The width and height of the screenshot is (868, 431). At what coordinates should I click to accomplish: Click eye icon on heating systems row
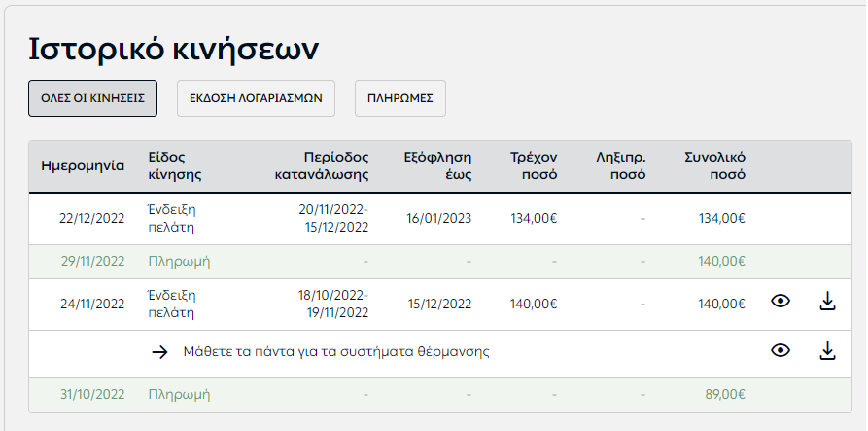(x=780, y=350)
